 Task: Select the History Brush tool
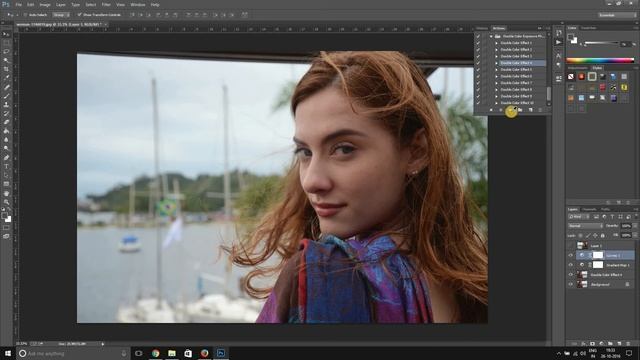[6, 113]
